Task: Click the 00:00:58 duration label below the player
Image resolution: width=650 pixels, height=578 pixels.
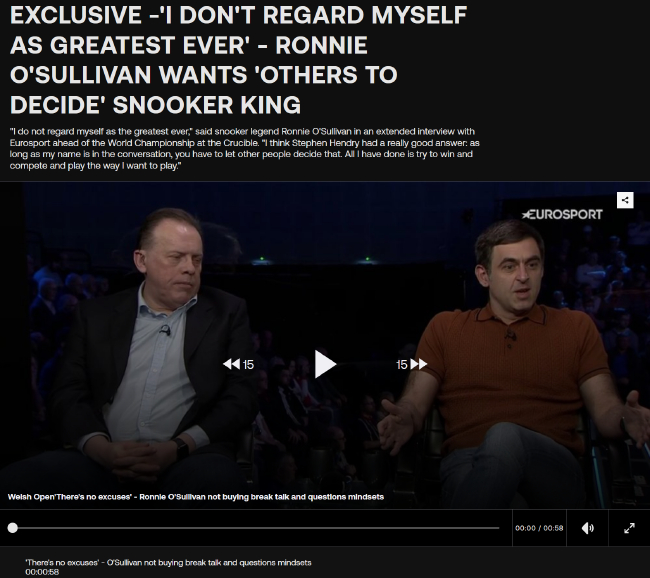Action: [x=42, y=572]
